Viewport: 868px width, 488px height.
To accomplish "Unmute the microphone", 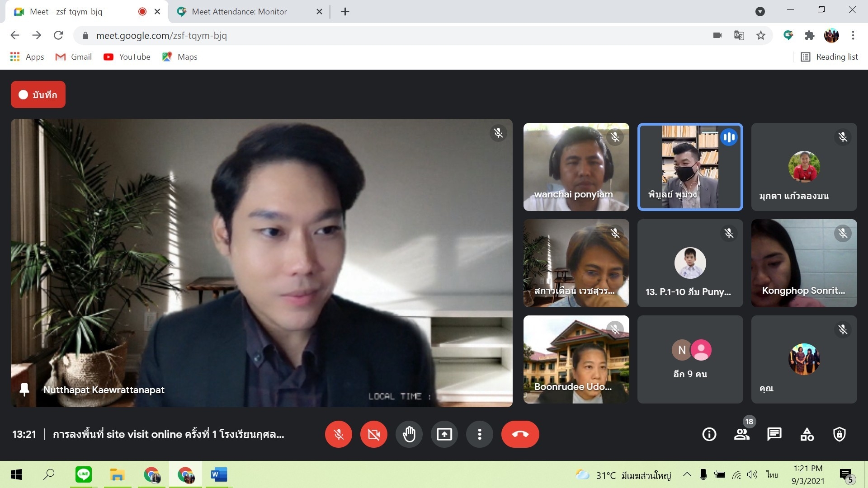I will coord(338,434).
